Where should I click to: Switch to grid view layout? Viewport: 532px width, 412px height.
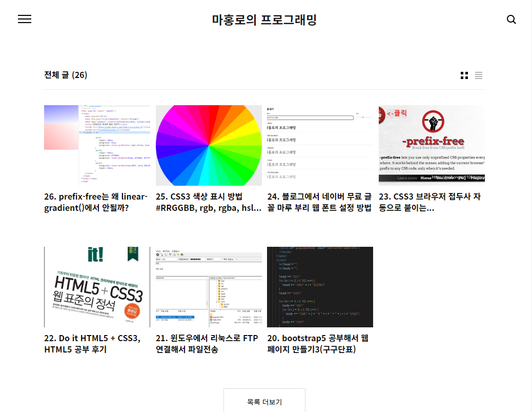pos(464,75)
